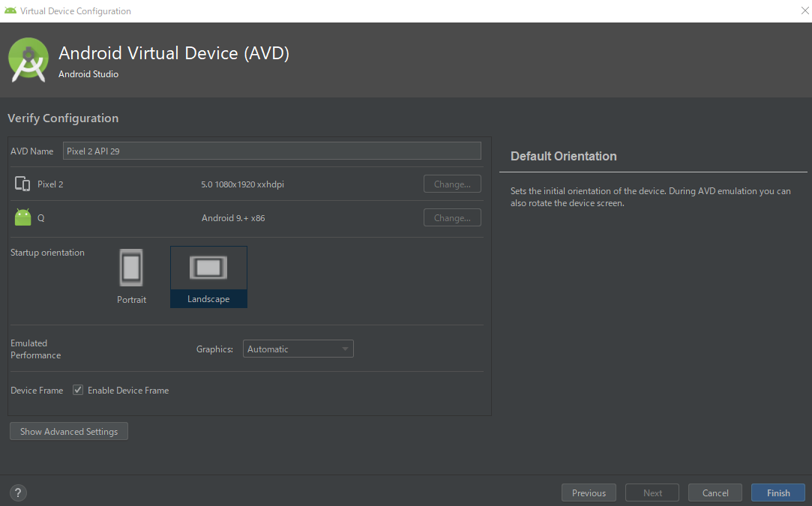Click the Next button
The height and width of the screenshot is (506, 812).
[652, 493]
